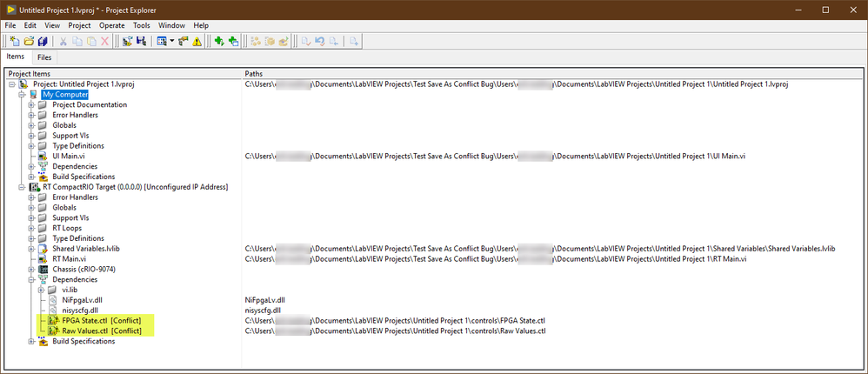Click the last toolbar add-file icon
The width and height of the screenshot is (868, 374).
pyautogui.click(x=355, y=41)
